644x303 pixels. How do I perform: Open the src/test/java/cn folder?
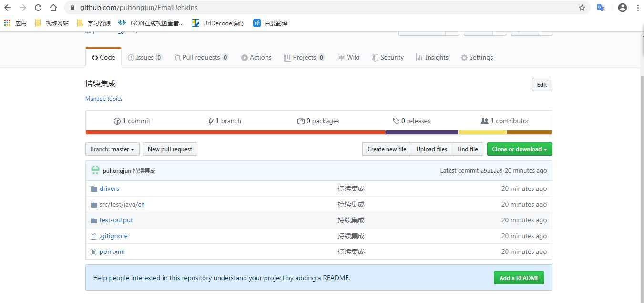pyautogui.click(x=122, y=204)
